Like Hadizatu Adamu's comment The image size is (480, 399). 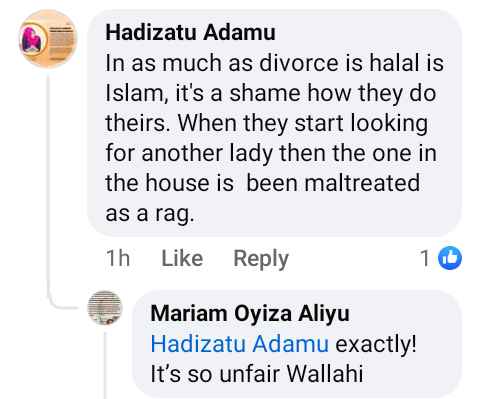[182, 258]
